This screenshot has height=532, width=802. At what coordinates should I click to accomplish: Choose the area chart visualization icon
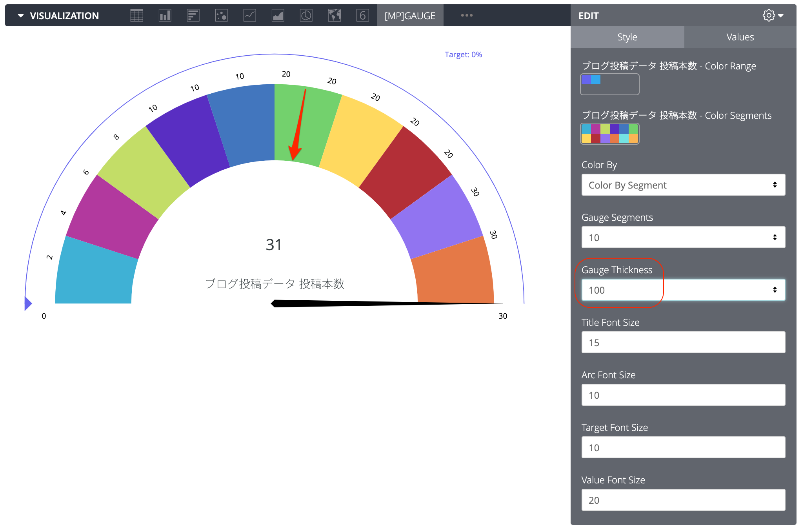click(x=278, y=15)
